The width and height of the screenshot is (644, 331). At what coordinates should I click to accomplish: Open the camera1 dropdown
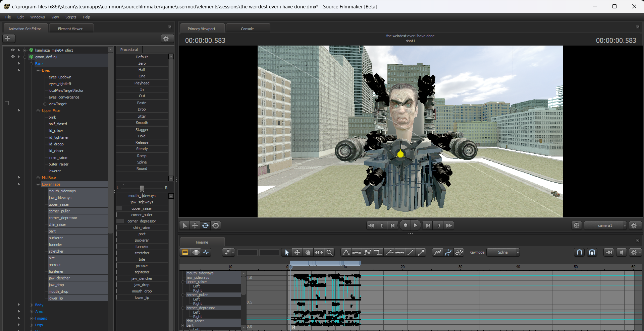coord(605,225)
